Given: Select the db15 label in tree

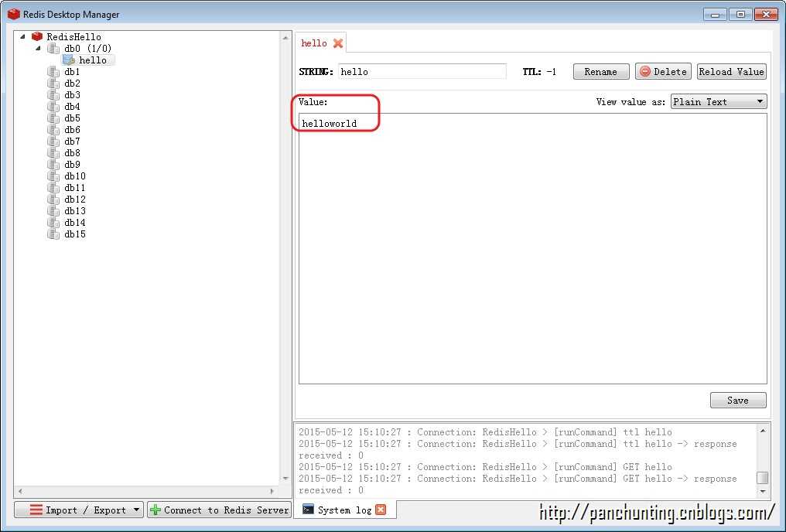Looking at the screenshot, I should click(75, 234).
